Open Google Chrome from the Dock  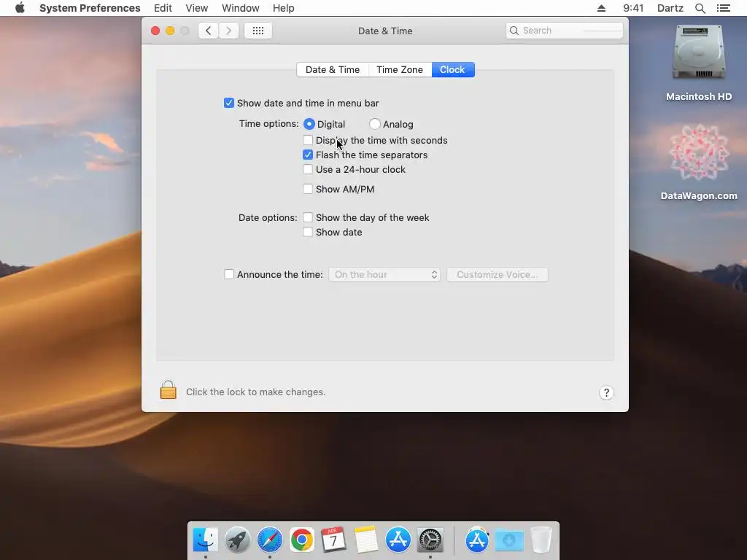point(301,540)
